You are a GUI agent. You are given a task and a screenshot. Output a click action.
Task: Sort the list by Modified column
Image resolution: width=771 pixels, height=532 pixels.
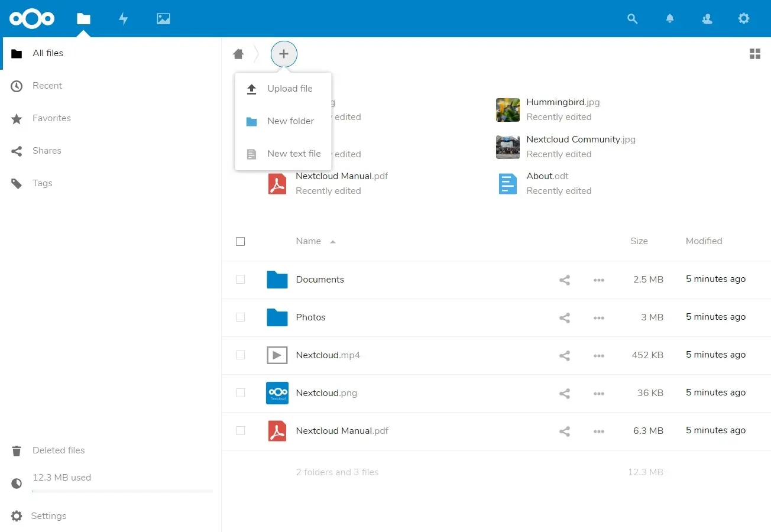pos(704,241)
